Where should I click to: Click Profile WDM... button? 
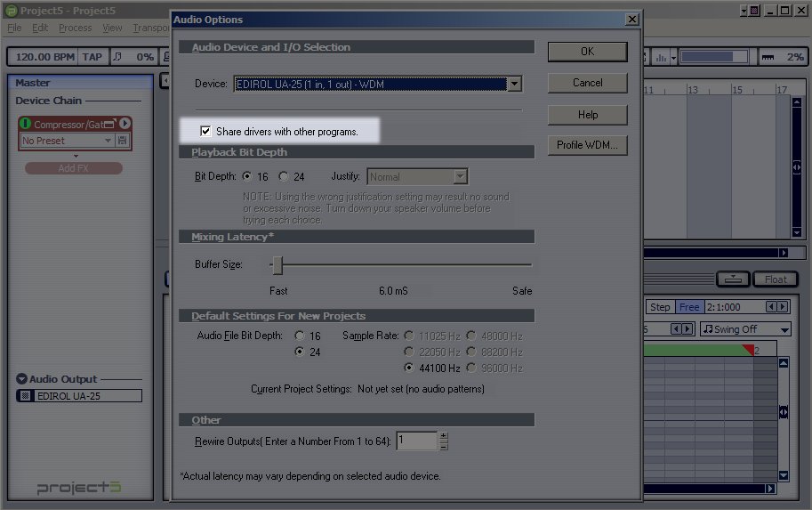[x=587, y=145]
